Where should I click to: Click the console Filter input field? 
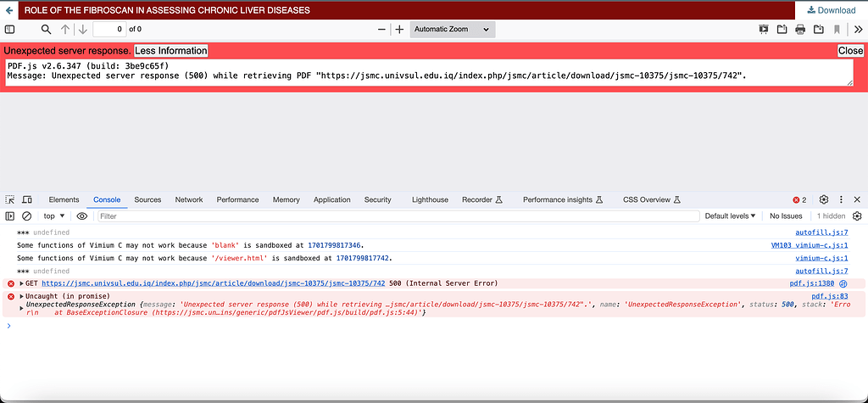(398, 216)
